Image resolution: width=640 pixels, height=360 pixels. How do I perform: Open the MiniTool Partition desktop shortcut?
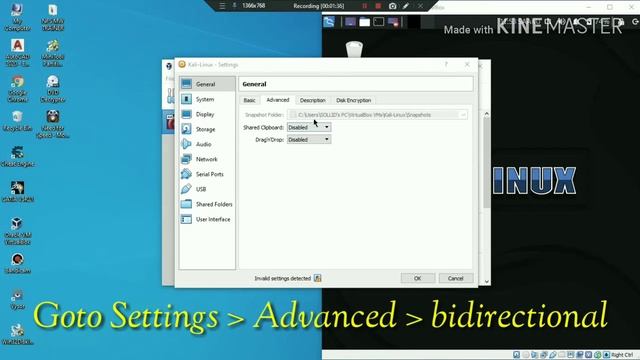pos(53,53)
